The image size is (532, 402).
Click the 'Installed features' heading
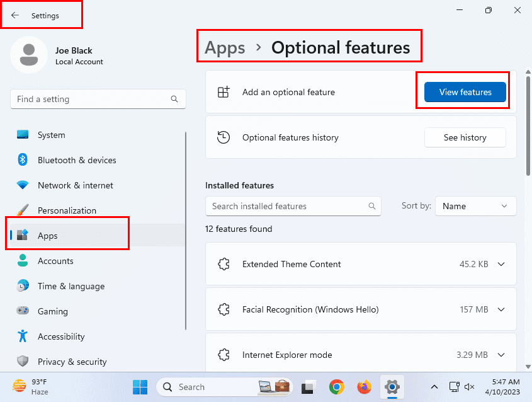tap(239, 185)
